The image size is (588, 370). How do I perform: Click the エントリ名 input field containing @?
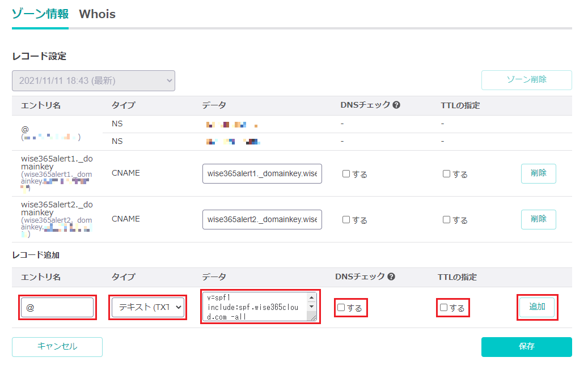click(57, 308)
